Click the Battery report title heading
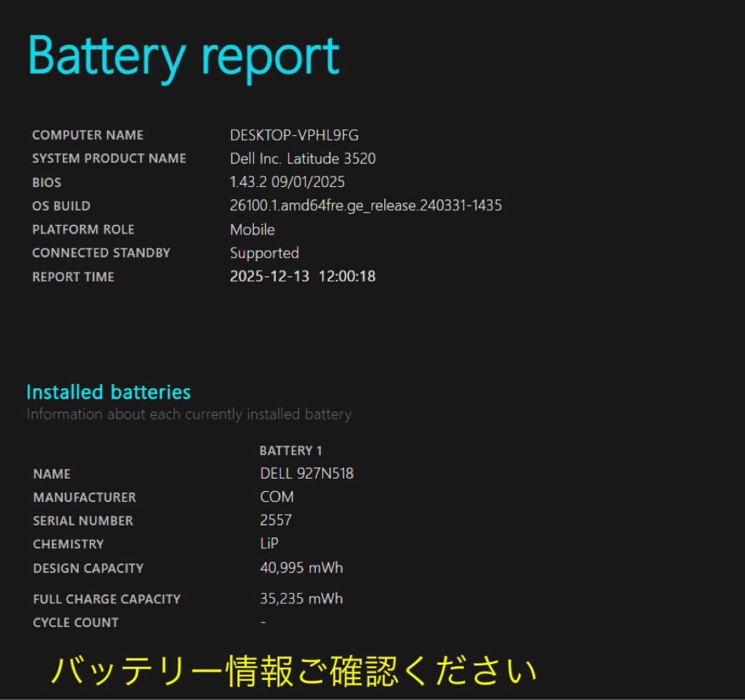This screenshot has width=745, height=700. tap(183, 57)
